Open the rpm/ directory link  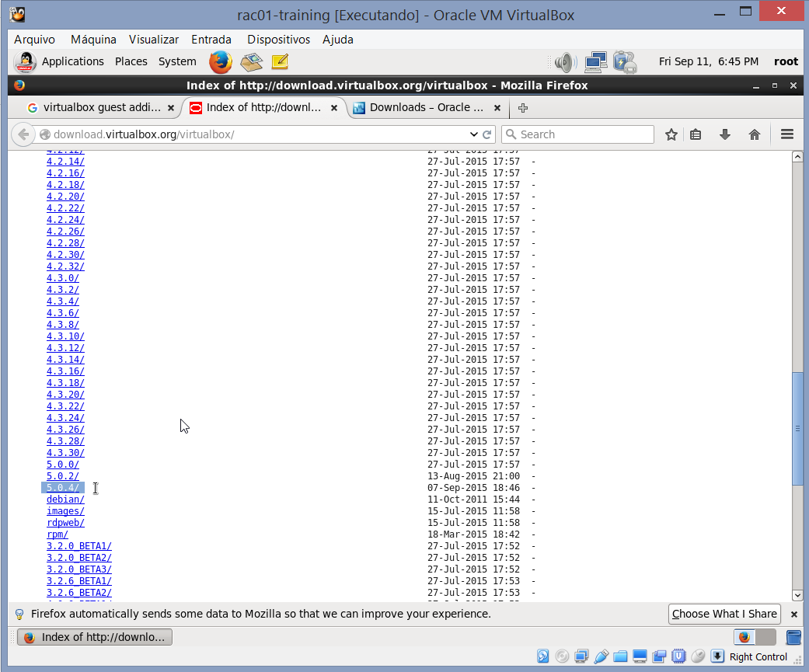58,534
